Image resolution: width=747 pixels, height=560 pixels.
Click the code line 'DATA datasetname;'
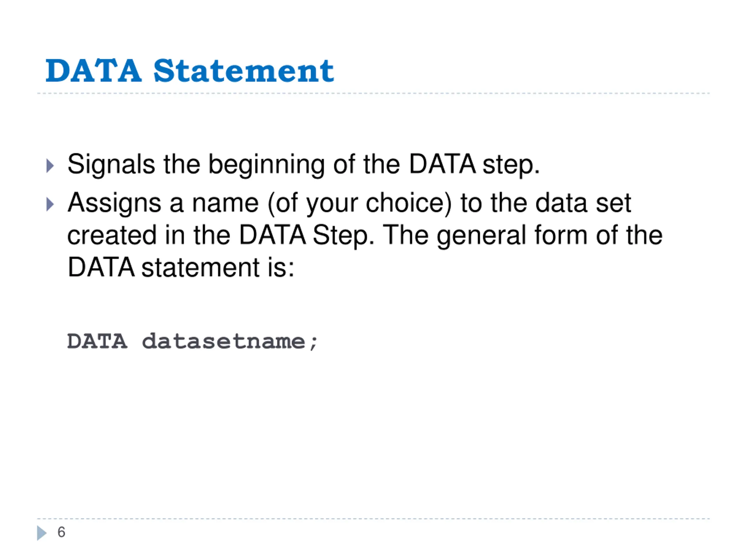coord(193,341)
